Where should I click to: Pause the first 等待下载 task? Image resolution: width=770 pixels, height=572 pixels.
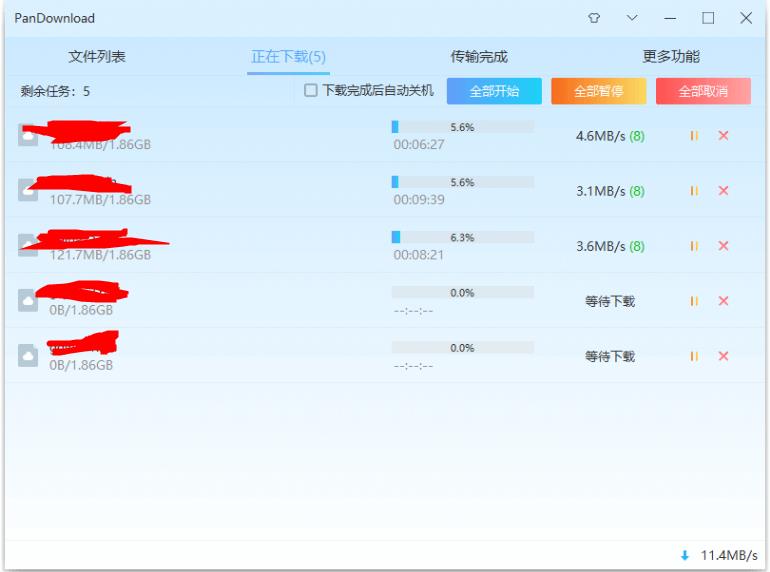(x=694, y=301)
